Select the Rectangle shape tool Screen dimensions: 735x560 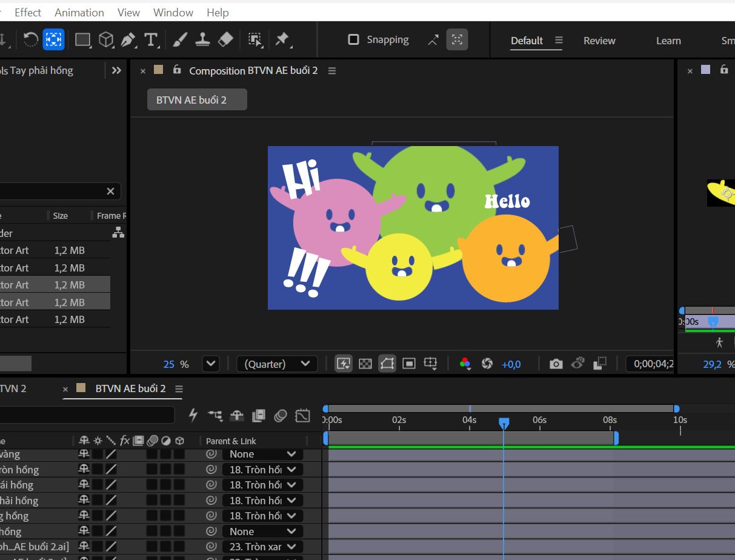pos(82,40)
